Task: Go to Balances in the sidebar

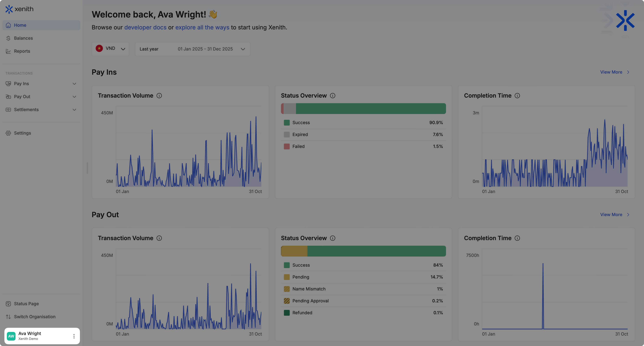Action: 23,38
